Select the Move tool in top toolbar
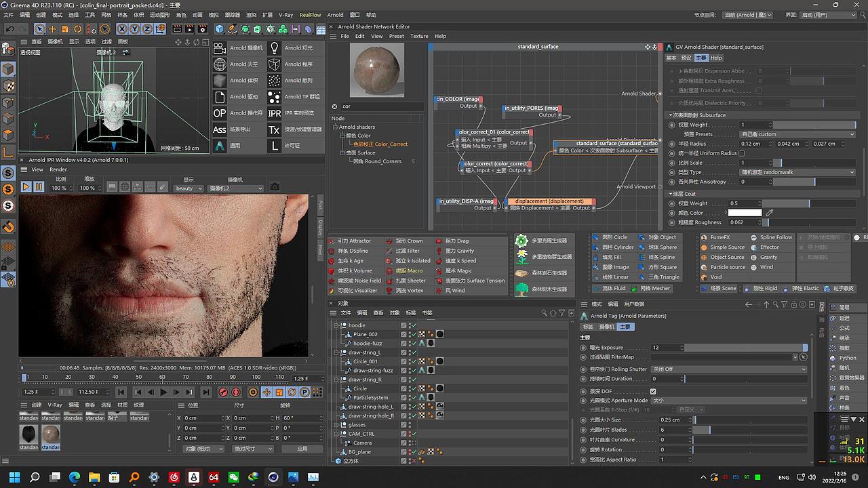 coord(54,29)
